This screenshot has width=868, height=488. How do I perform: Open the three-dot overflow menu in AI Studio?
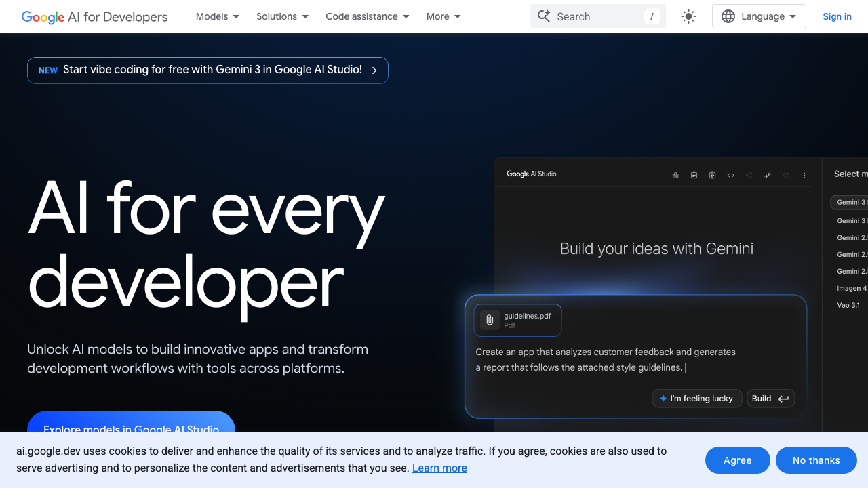804,175
